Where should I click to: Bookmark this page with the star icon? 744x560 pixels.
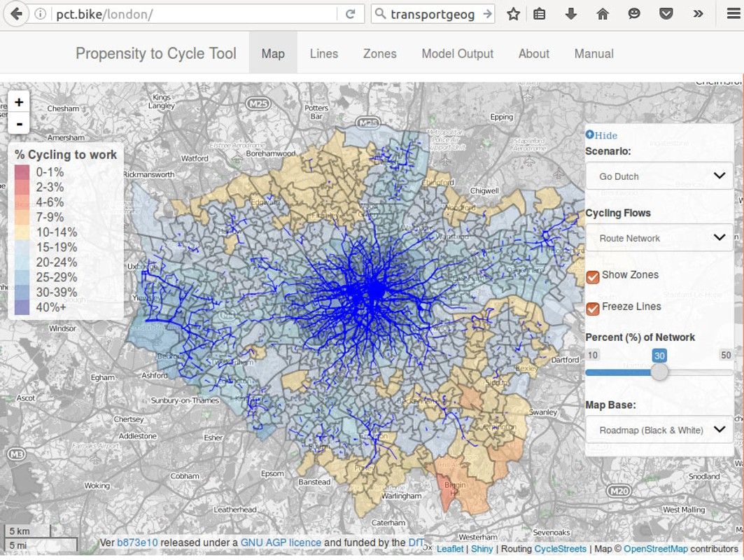pyautogui.click(x=513, y=14)
